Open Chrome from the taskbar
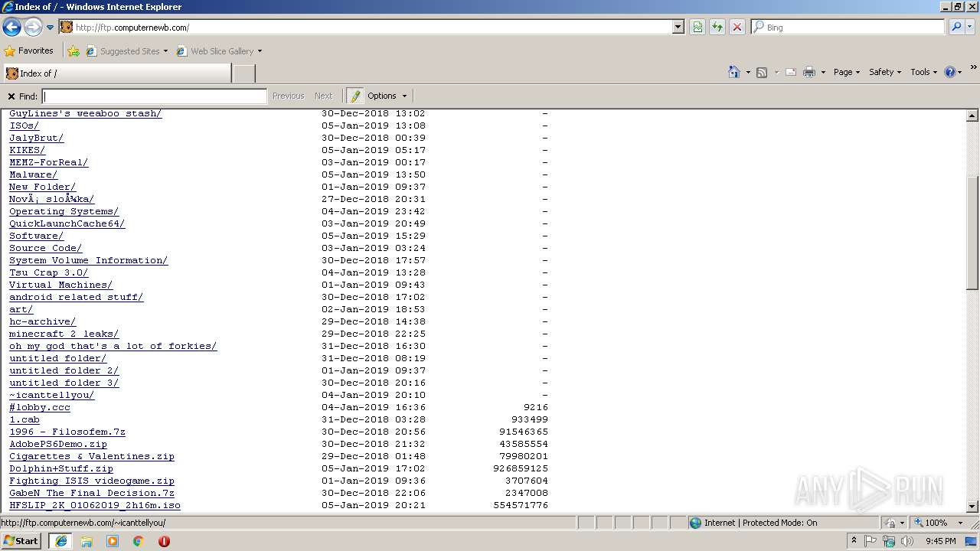Image resolution: width=980 pixels, height=551 pixels. pos(138,541)
